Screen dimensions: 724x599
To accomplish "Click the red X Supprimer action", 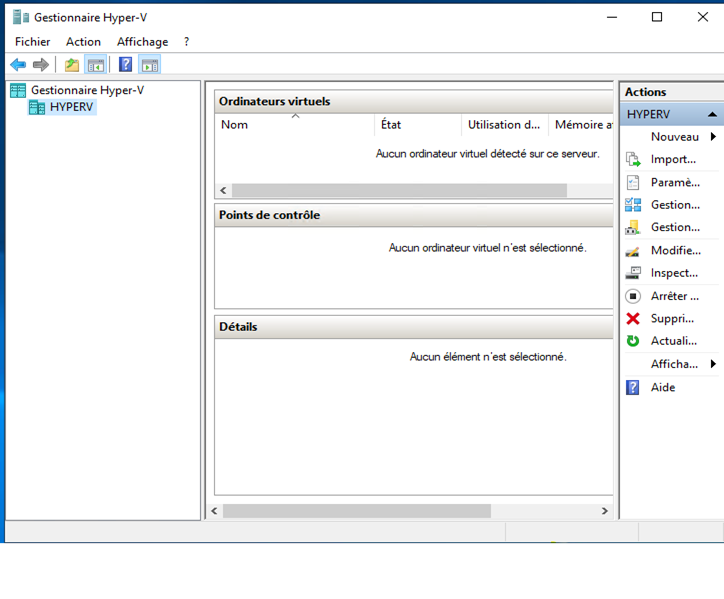I will (x=633, y=319).
